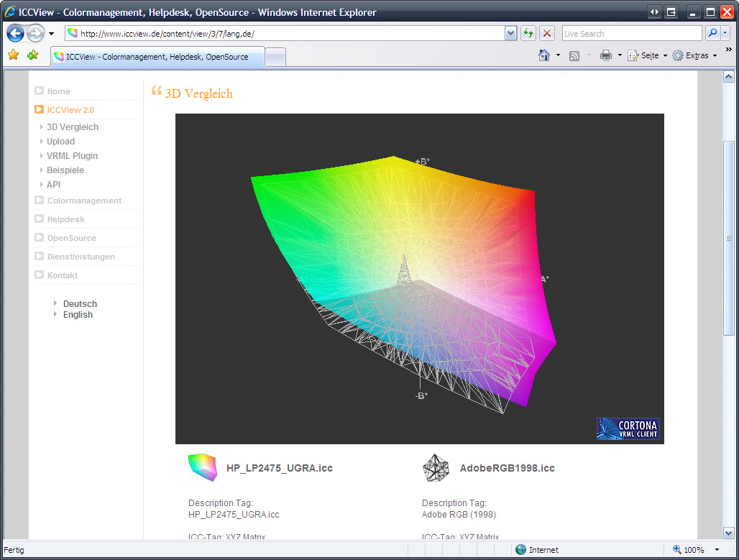Expand the Extras tools menu
This screenshot has height=560, width=739.
click(x=695, y=55)
